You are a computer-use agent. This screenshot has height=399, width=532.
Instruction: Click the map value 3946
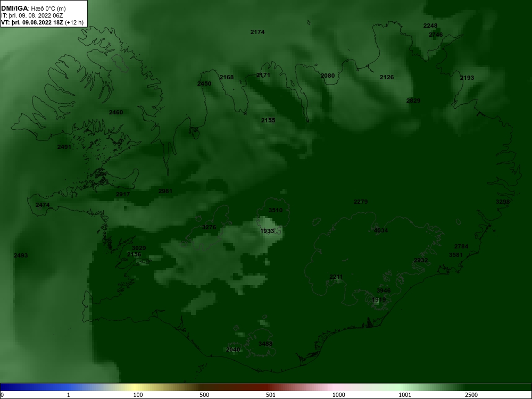point(384,290)
